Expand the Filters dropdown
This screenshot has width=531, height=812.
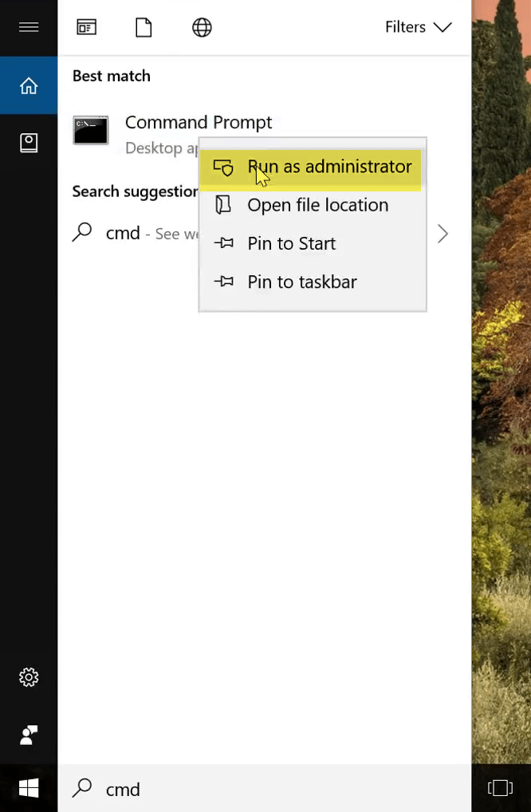tap(418, 27)
